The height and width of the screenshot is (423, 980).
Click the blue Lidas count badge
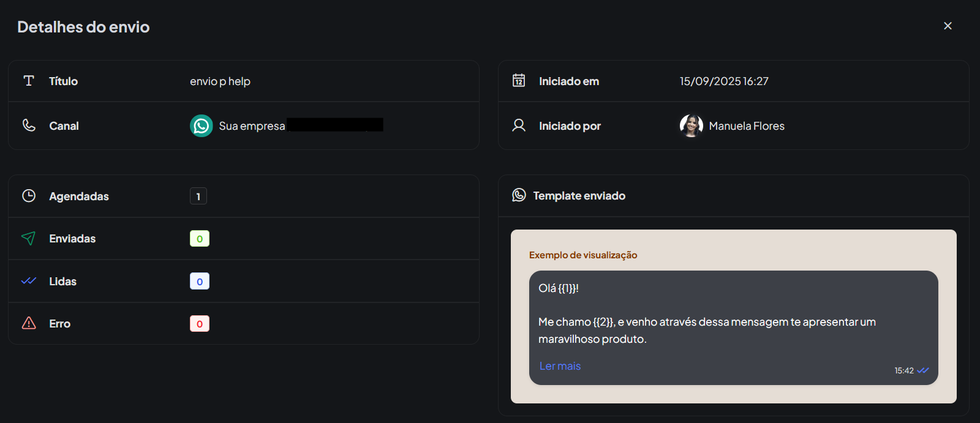click(x=200, y=281)
